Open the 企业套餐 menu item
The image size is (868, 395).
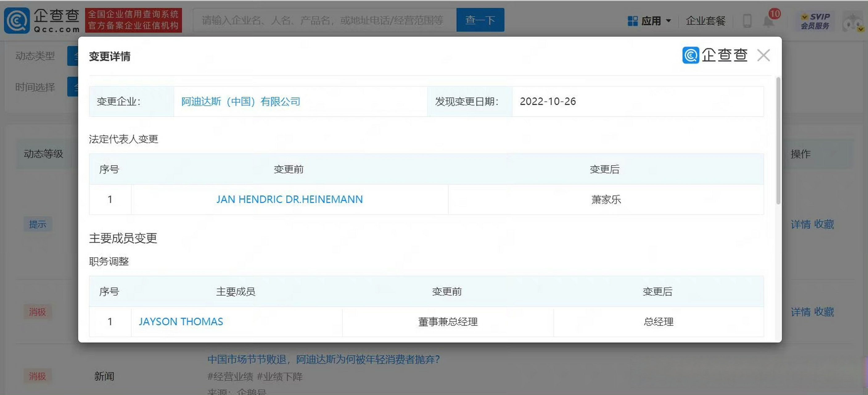[x=706, y=21]
